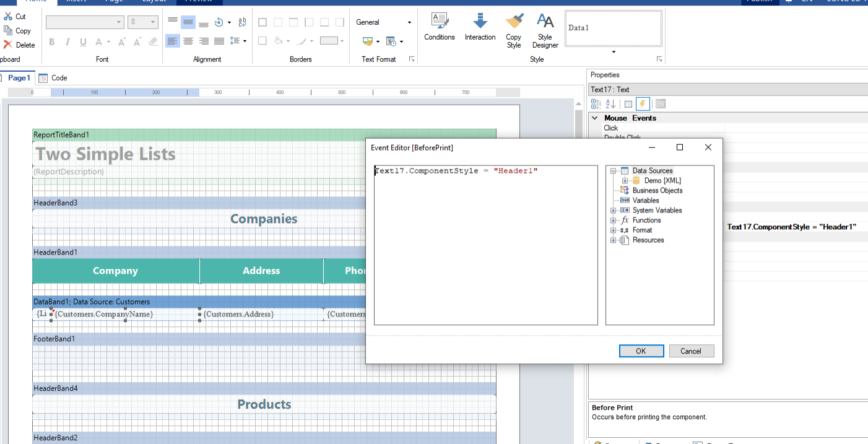Open the font color dropdown
868x444 pixels.
(x=108, y=41)
